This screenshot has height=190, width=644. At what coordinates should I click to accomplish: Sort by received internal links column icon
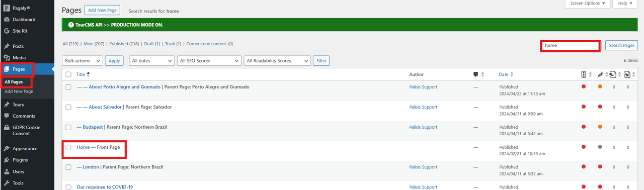[x=627, y=74]
